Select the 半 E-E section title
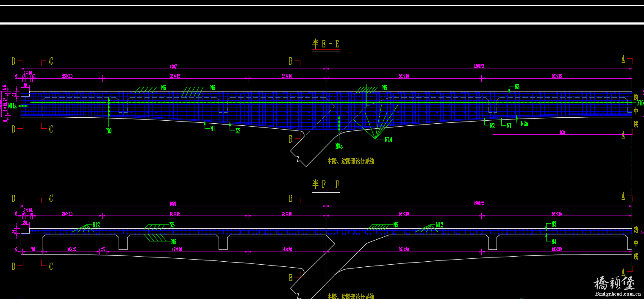 pyautogui.click(x=326, y=44)
